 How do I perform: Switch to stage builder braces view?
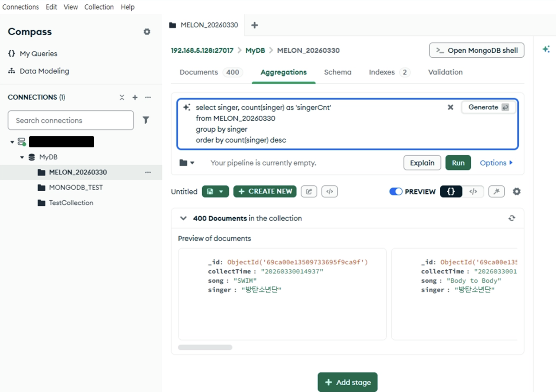pyautogui.click(x=451, y=192)
